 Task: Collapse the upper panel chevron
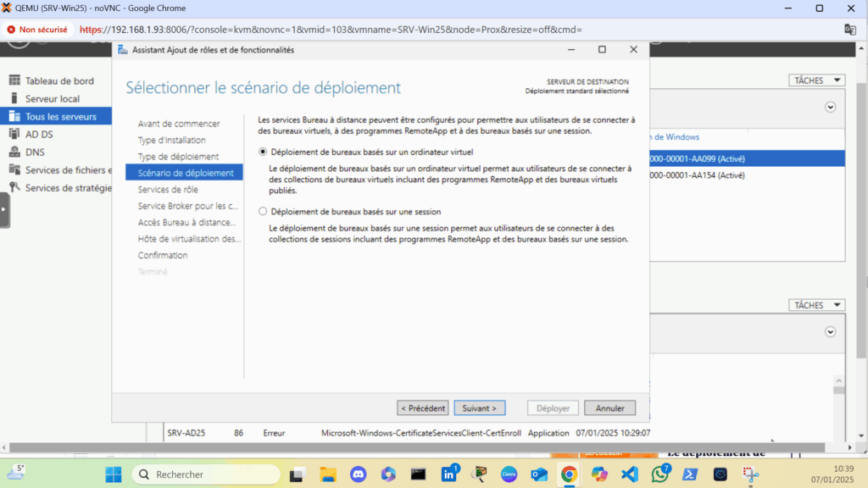click(831, 108)
